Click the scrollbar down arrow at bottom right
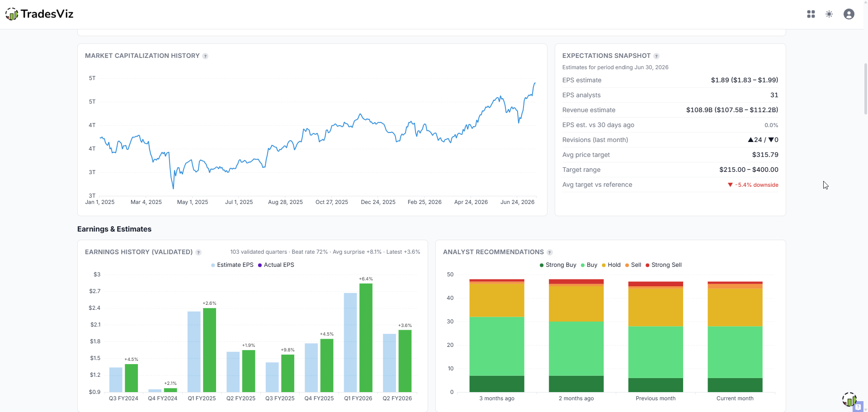868x412 pixels. 866,409
